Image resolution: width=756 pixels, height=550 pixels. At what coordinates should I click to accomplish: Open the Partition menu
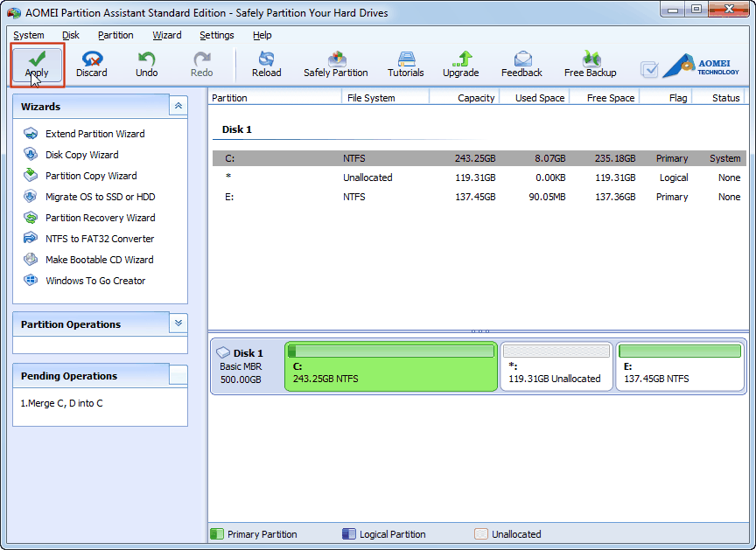[x=115, y=35]
